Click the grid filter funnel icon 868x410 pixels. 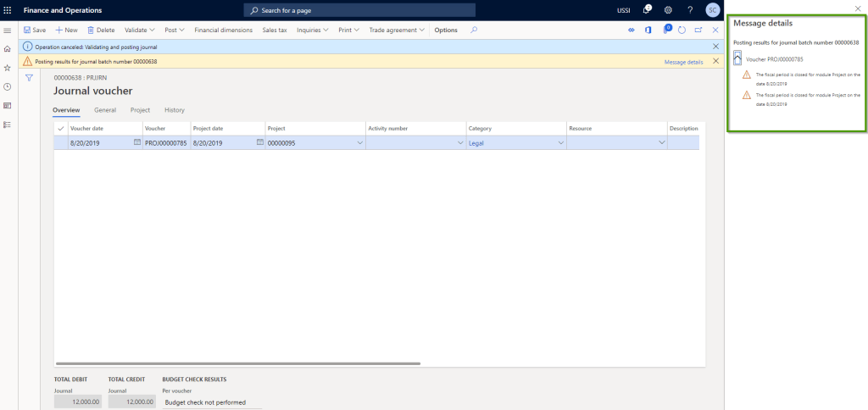pos(29,78)
